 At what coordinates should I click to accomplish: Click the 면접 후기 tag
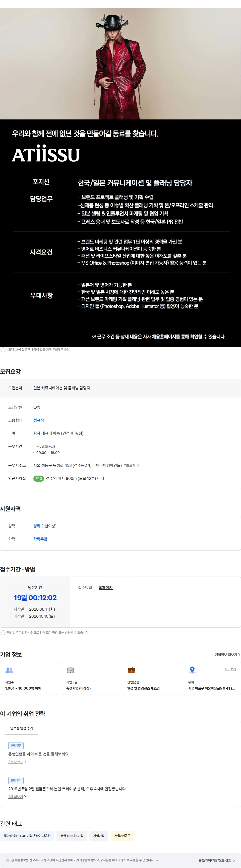click(16, 780)
